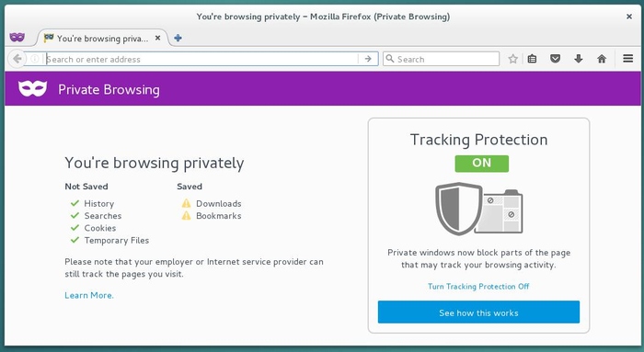Click the site information icon in address bar
Image resolution: width=644 pixels, height=352 pixels.
coord(35,59)
